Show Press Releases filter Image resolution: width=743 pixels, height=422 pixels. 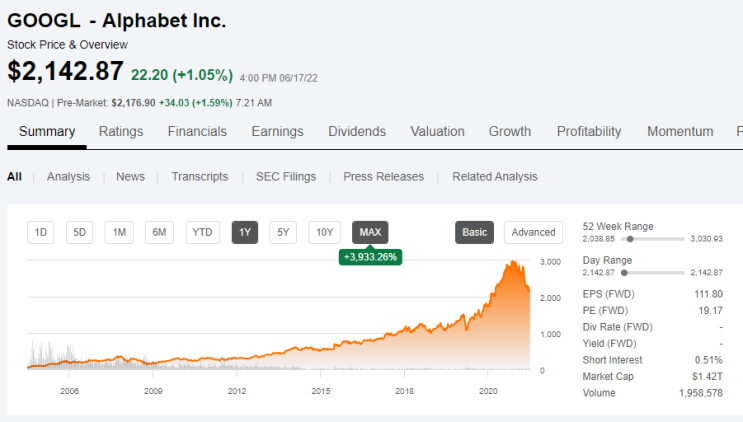click(383, 177)
